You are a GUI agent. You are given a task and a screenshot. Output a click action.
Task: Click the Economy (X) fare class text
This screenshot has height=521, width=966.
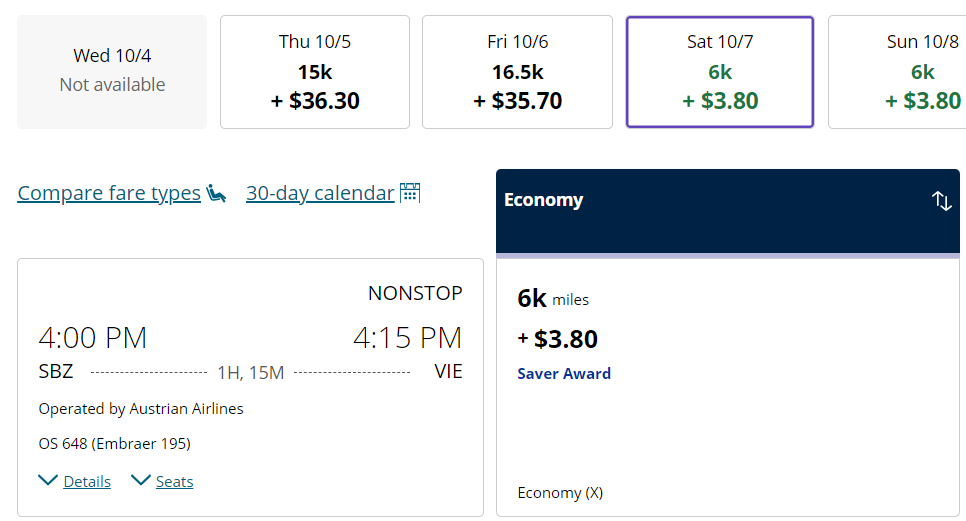pyautogui.click(x=560, y=493)
